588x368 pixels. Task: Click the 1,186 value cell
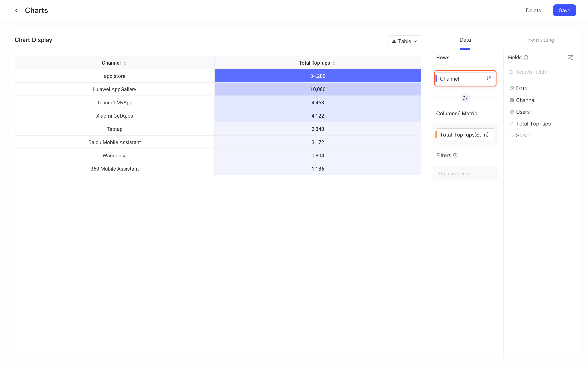[x=318, y=169]
